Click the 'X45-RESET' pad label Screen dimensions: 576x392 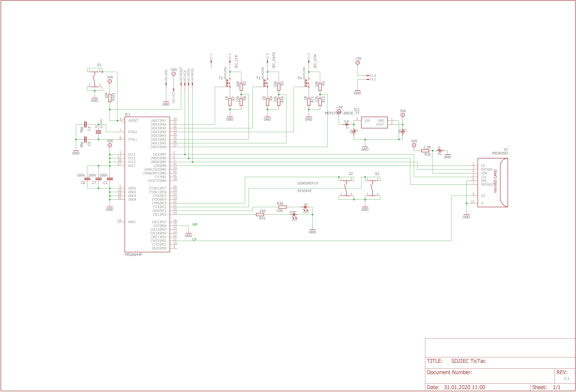(181, 75)
